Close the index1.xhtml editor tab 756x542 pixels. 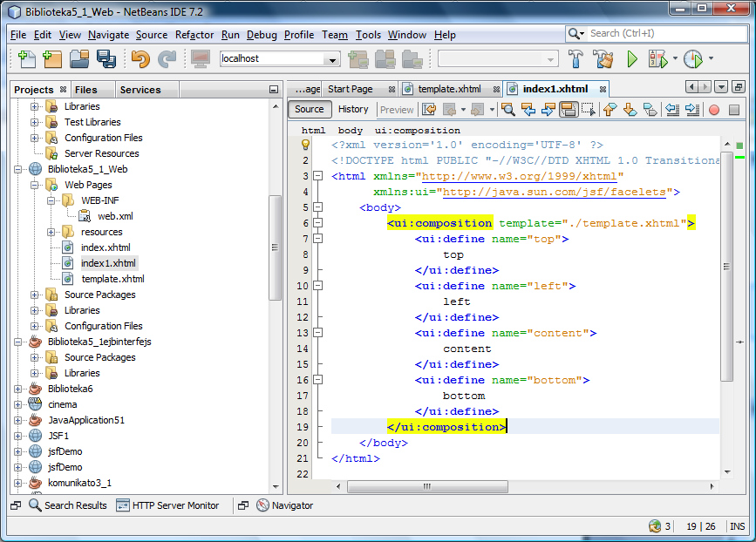pyautogui.click(x=603, y=89)
